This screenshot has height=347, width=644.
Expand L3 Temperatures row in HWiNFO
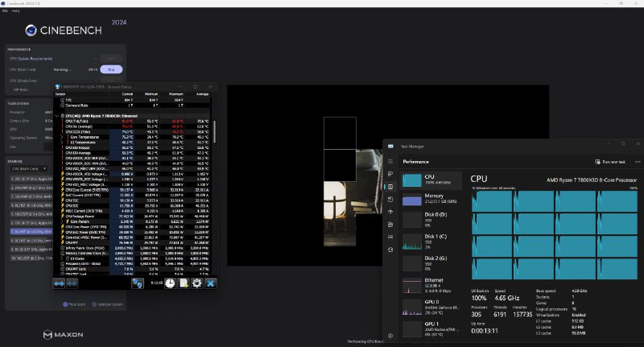point(63,143)
